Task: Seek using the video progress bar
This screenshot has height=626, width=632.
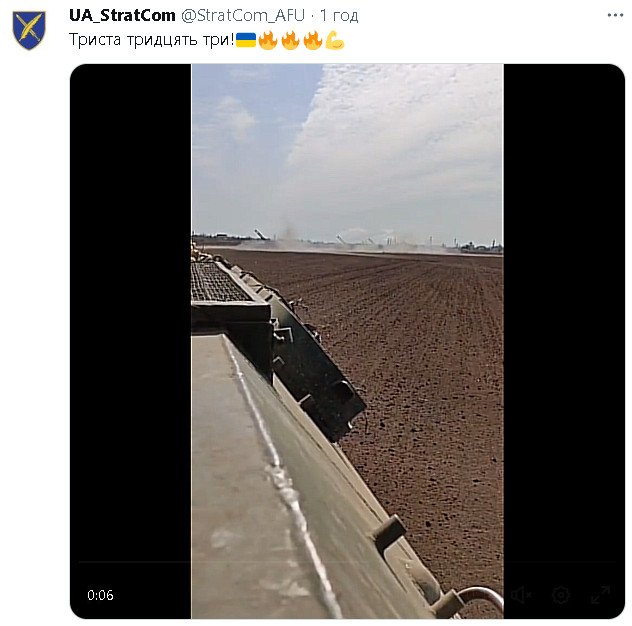Action: pyautogui.click(x=347, y=562)
